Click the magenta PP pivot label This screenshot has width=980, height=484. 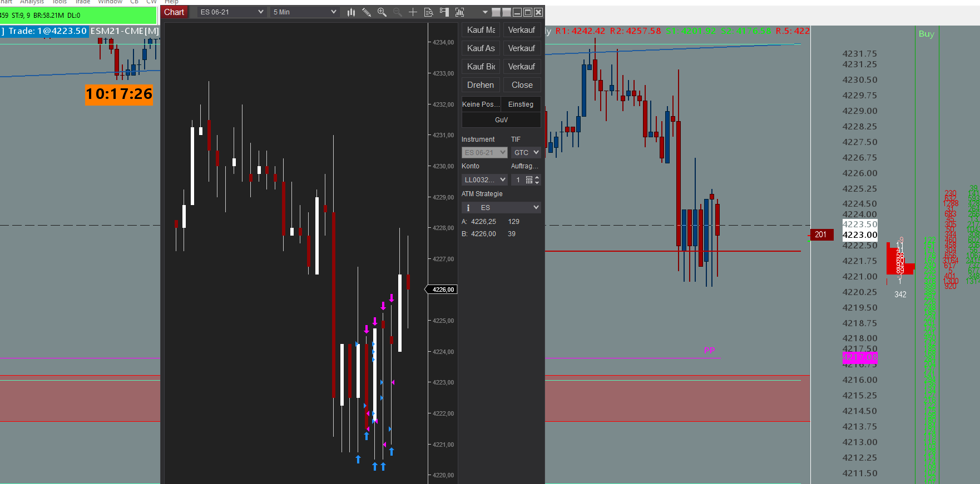pos(709,351)
